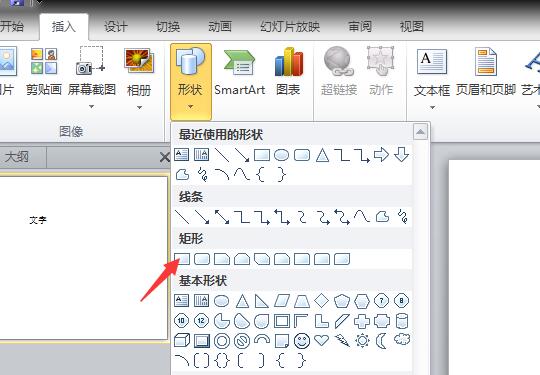Select sun shape
540x375 pixels.
362,341
